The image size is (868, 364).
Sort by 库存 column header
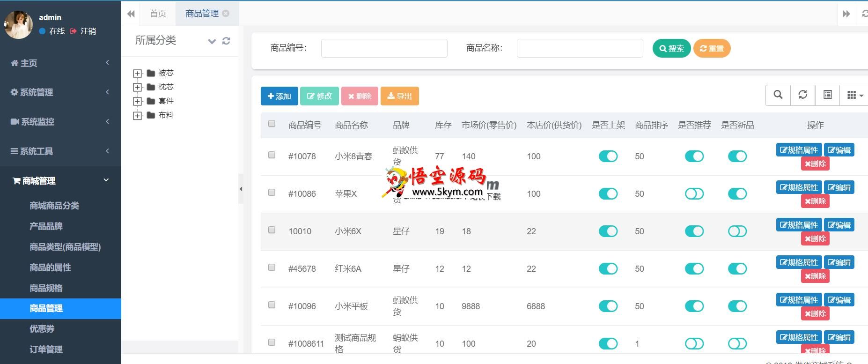443,125
